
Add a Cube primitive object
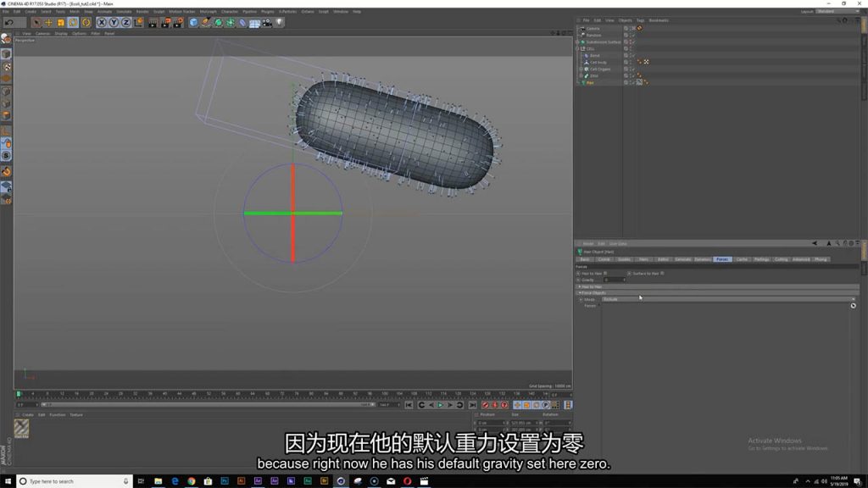pyautogui.click(x=193, y=23)
